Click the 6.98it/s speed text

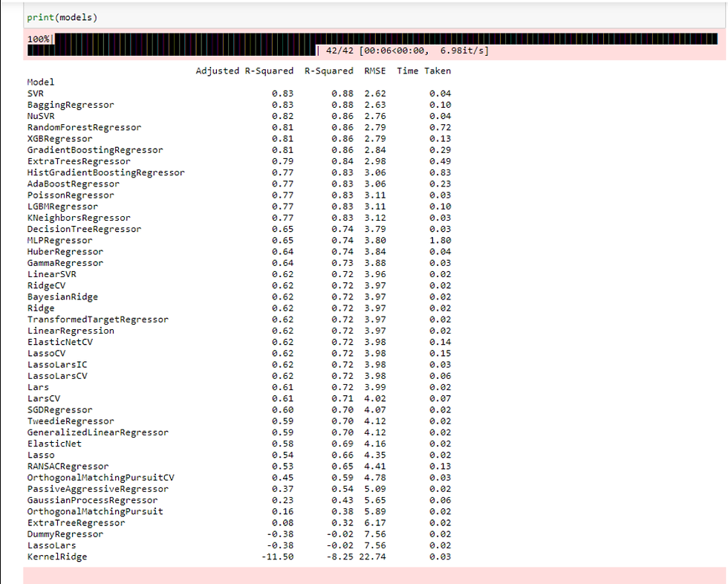pos(464,51)
